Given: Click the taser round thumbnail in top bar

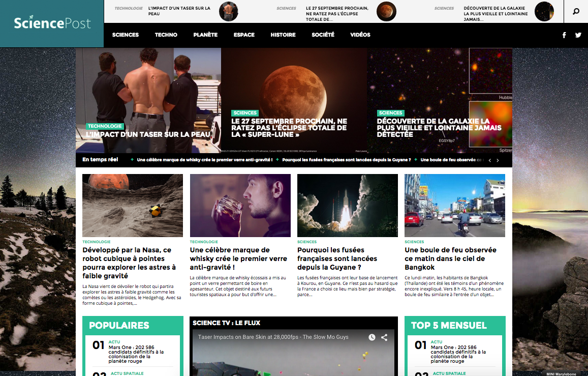Looking at the screenshot, I should click(x=229, y=11).
